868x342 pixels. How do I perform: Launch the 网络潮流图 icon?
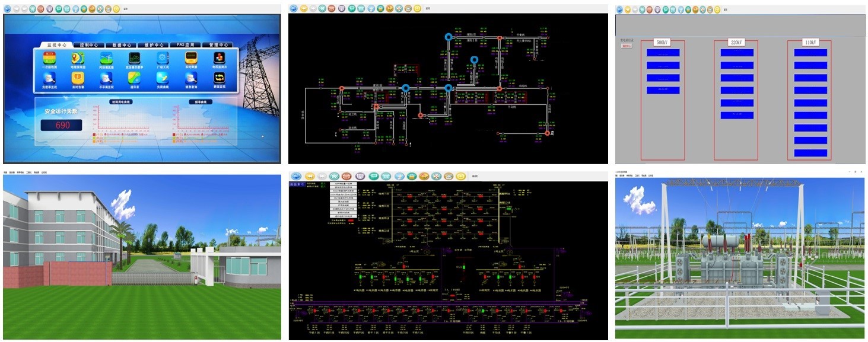point(106,59)
